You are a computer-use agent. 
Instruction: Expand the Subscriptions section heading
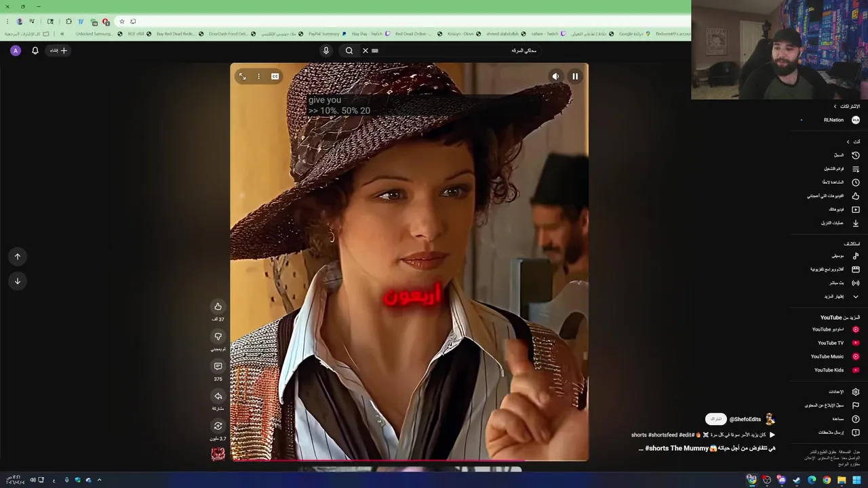click(x=848, y=106)
